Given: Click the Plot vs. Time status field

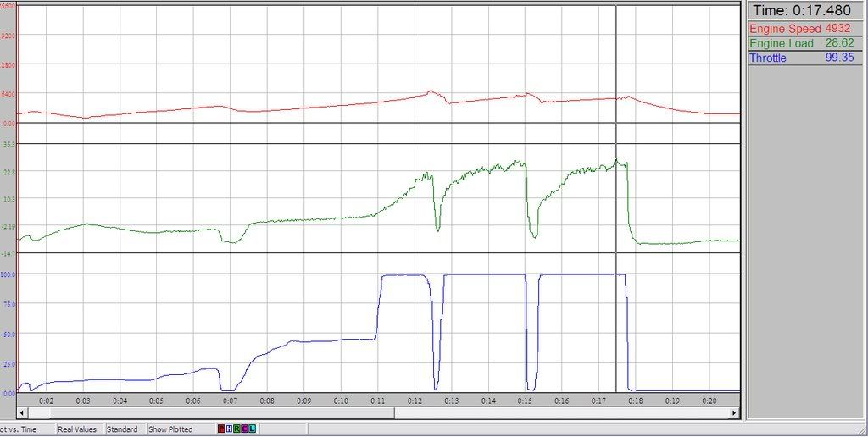Looking at the screenshot, I should click(x=26, y=429).
